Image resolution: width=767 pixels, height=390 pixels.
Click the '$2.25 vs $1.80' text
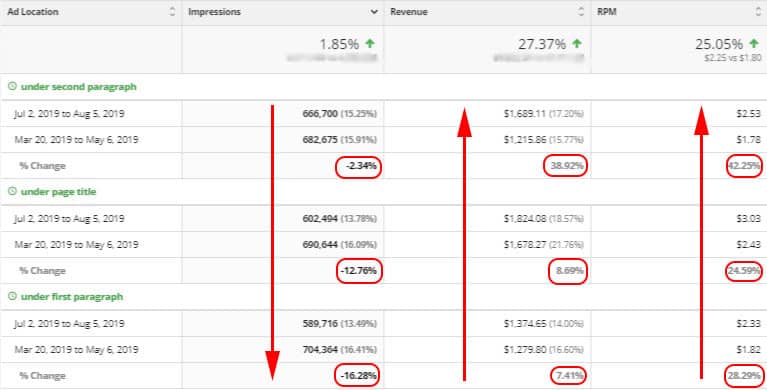click(732, 58)
